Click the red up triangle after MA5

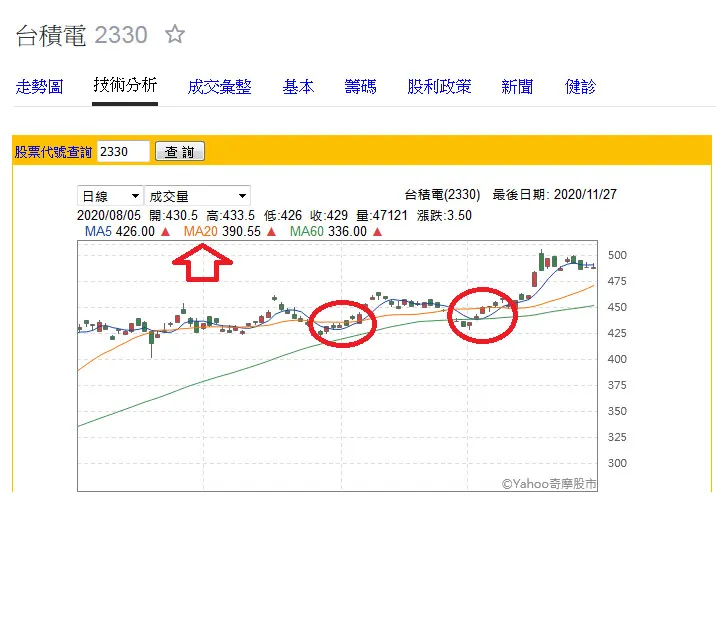click(165, 232)
